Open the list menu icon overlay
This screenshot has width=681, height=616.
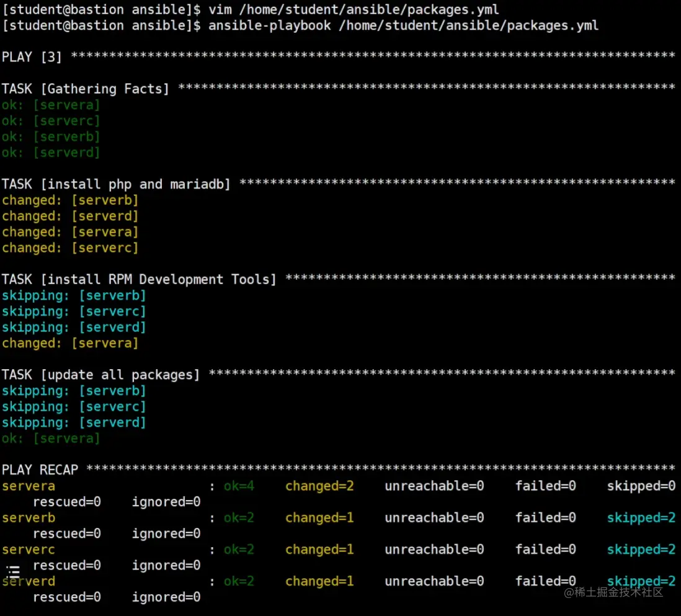pyautogui.click(x=14, y=571)
